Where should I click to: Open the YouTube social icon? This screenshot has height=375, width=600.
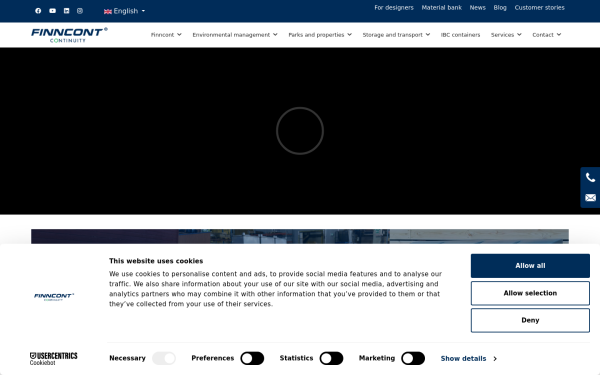pyautogui.click(x=52, y=11)
